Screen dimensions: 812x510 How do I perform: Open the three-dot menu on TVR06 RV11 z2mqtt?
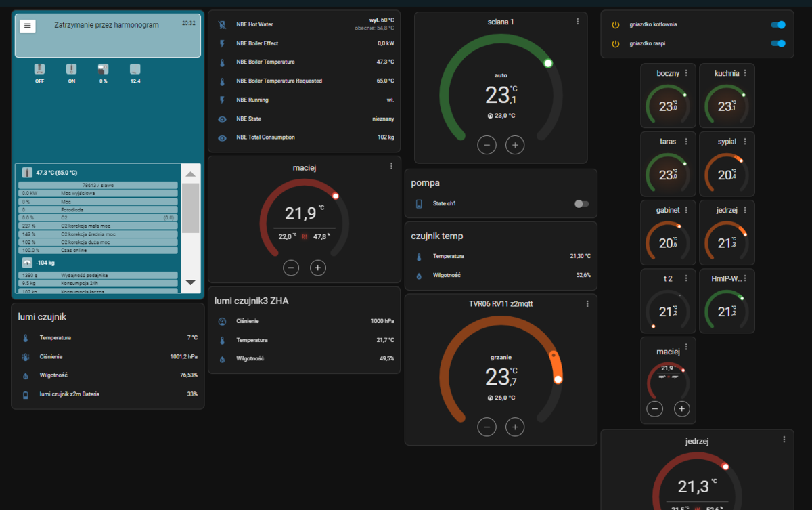(x=587, y=304)
